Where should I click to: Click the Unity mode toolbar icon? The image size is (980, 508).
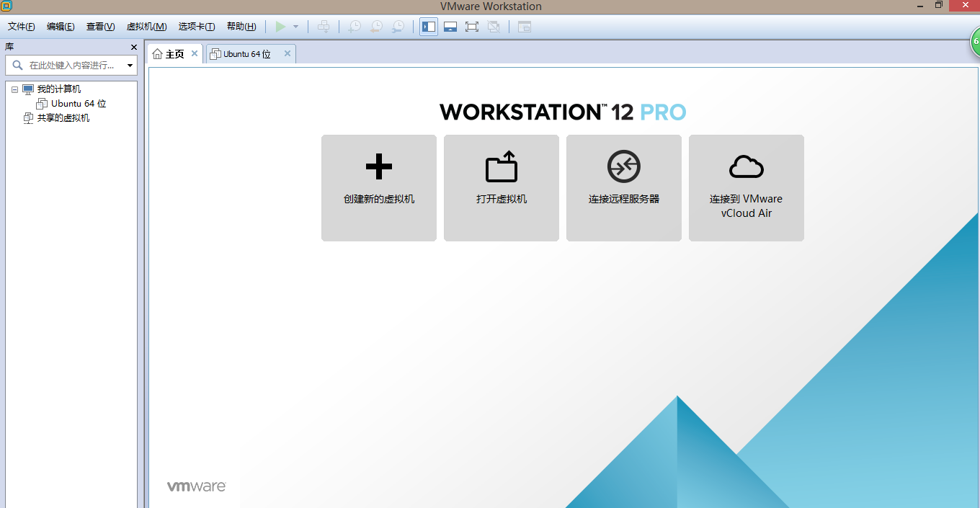click(494, 27)
